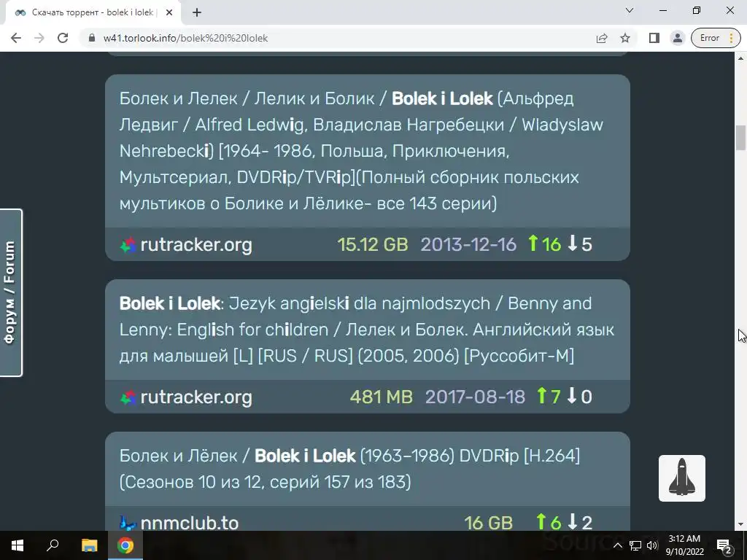747x560 pixels.
Task: Click the Error update button
Action: pyautogui.click(x=716, y=38)
